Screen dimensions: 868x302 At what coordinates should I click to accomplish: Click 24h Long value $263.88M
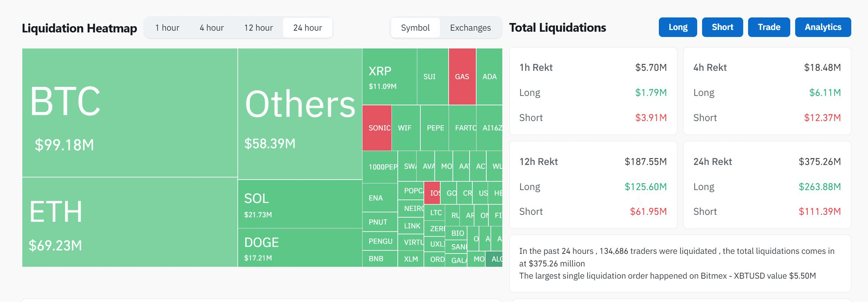[820, 187]
